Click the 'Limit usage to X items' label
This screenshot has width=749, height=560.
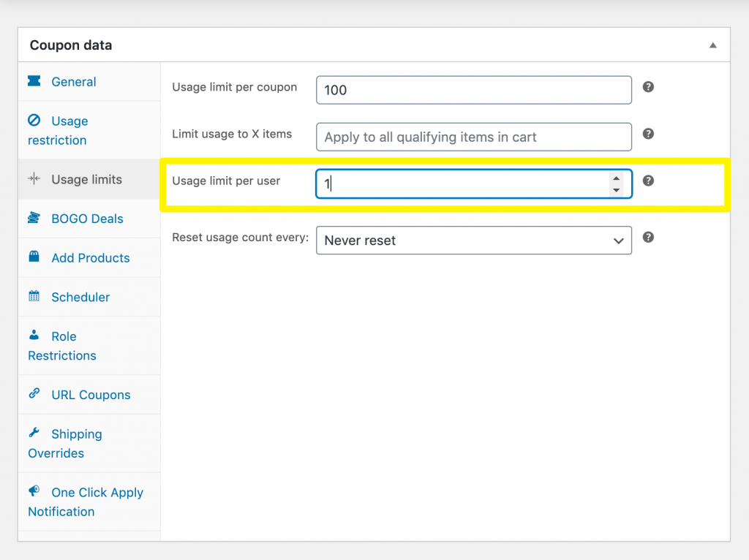232,135
